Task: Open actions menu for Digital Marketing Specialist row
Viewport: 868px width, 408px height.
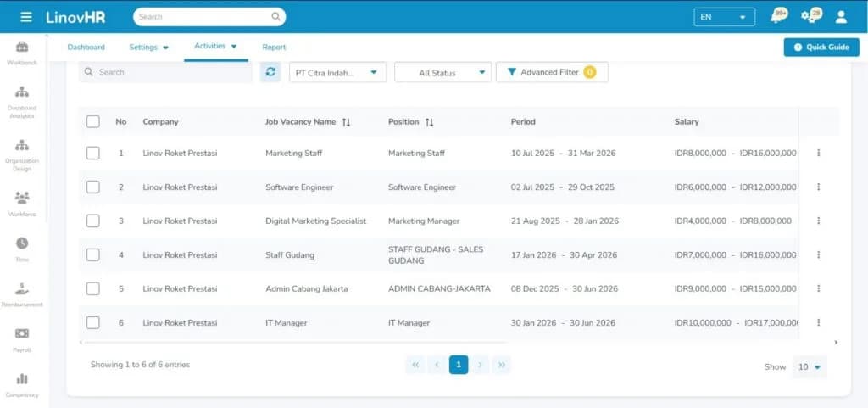Action: click(818, 221)
